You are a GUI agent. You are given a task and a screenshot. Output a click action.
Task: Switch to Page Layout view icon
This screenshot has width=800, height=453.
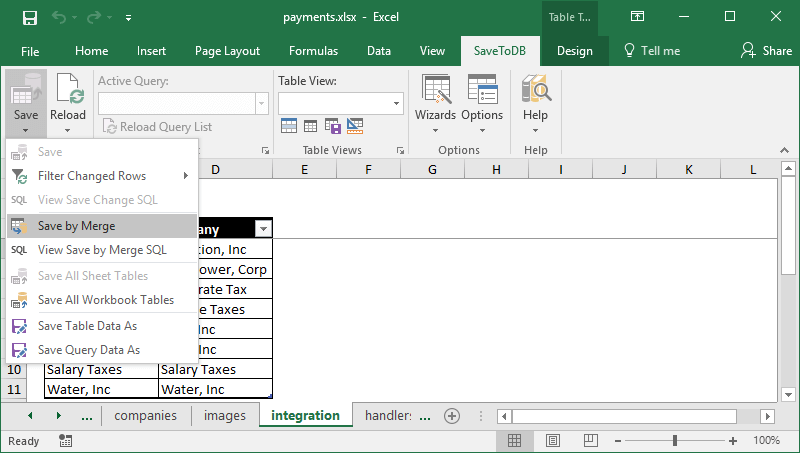coord(553,440)
